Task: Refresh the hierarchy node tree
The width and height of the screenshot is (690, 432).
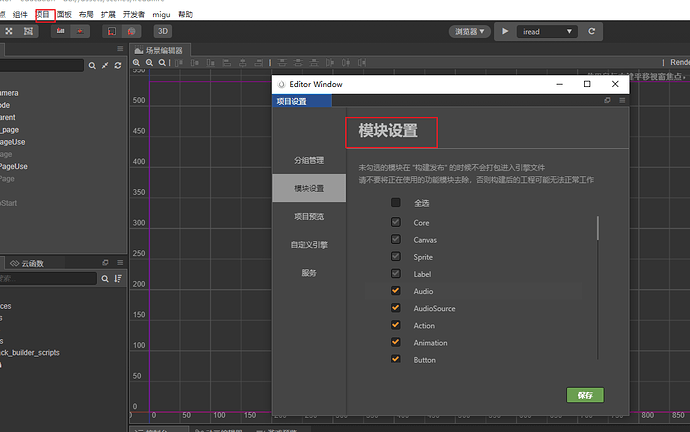Action: tap(118, 66)
